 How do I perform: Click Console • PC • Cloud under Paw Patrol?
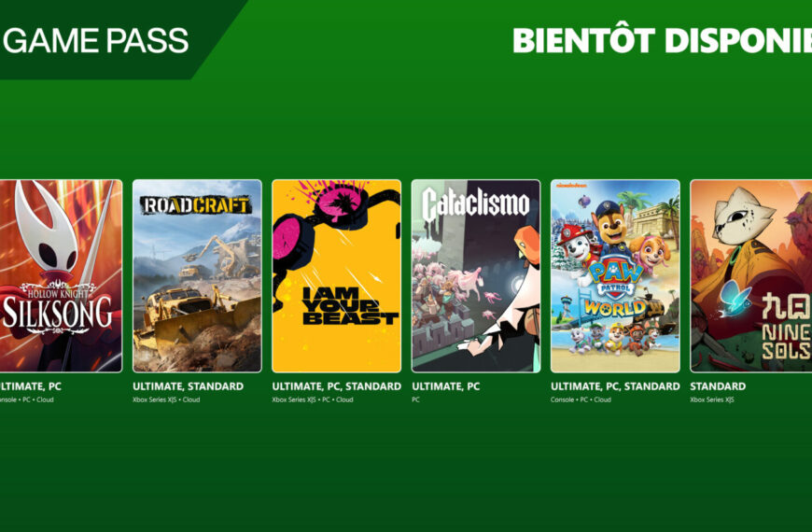[581, 399]
